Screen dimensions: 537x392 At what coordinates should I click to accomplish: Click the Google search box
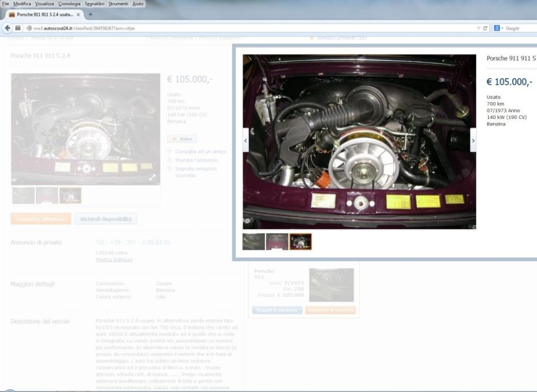pyautogui.click(x=521, y=28)
